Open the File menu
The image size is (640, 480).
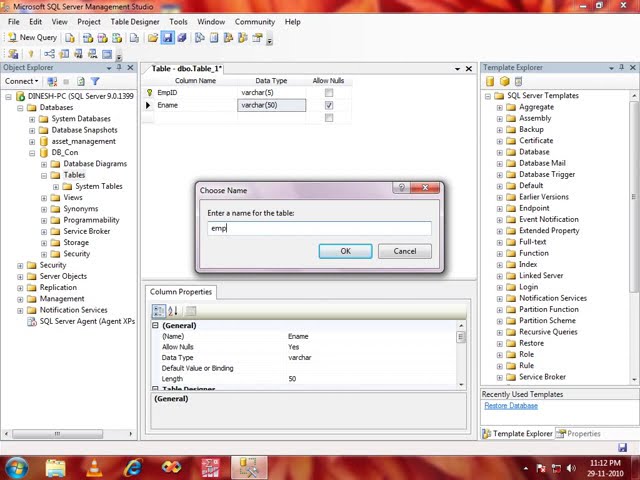(x=13, y=22)
